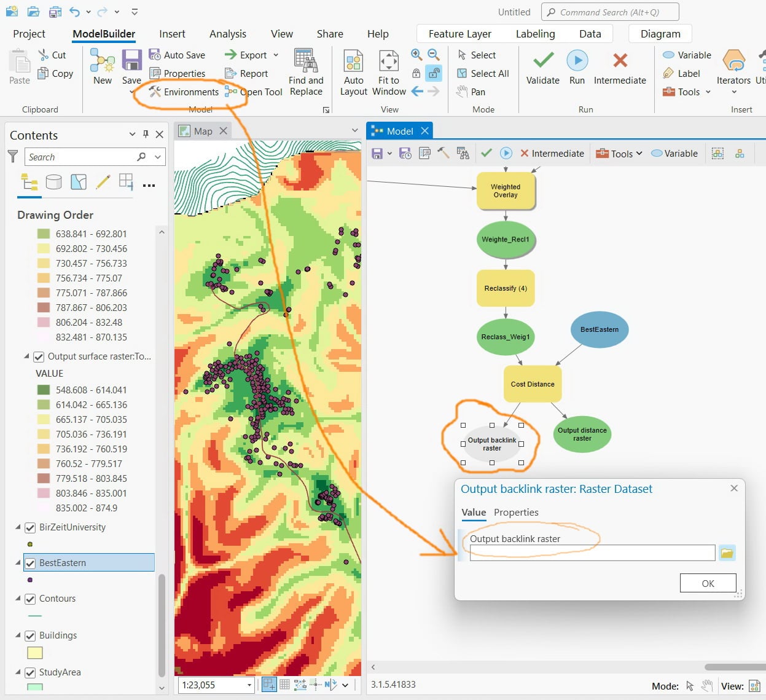Hide the Buildings layer via its checkbox
766x700 pixels.
(x=30, y=635)
